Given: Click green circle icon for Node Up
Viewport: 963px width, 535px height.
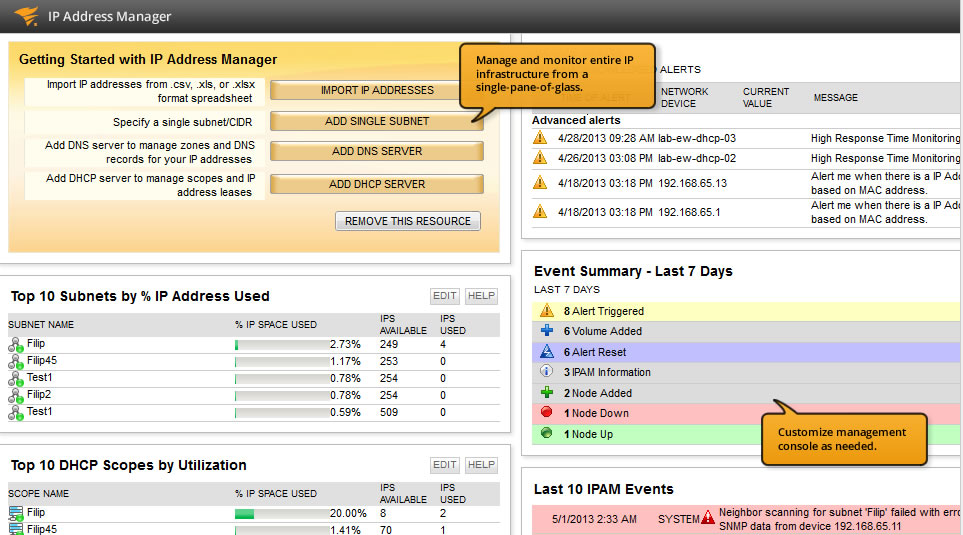Looking at the screenshot, I should pyautogui.click(x=546, y=433).
